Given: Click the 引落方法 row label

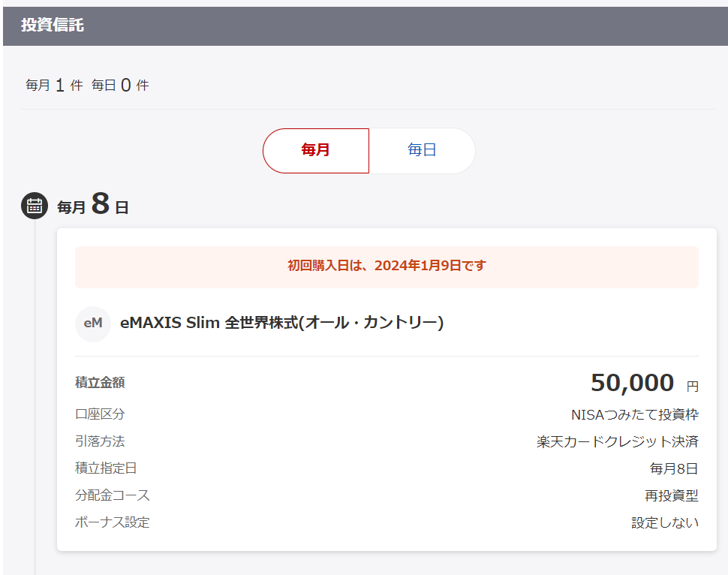Looking at the screenshot, I should point(100,441).
